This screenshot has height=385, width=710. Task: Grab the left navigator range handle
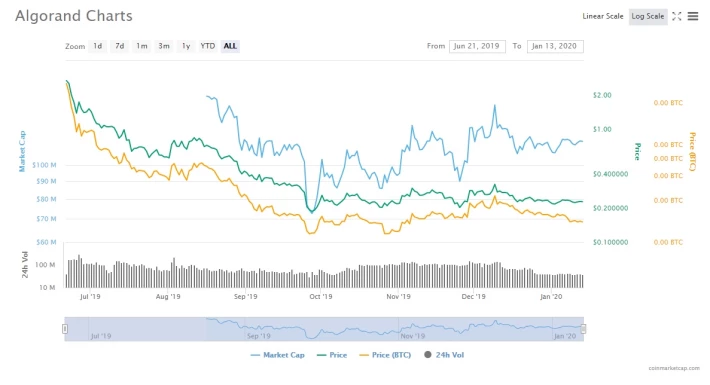click(x=65, y=329)
